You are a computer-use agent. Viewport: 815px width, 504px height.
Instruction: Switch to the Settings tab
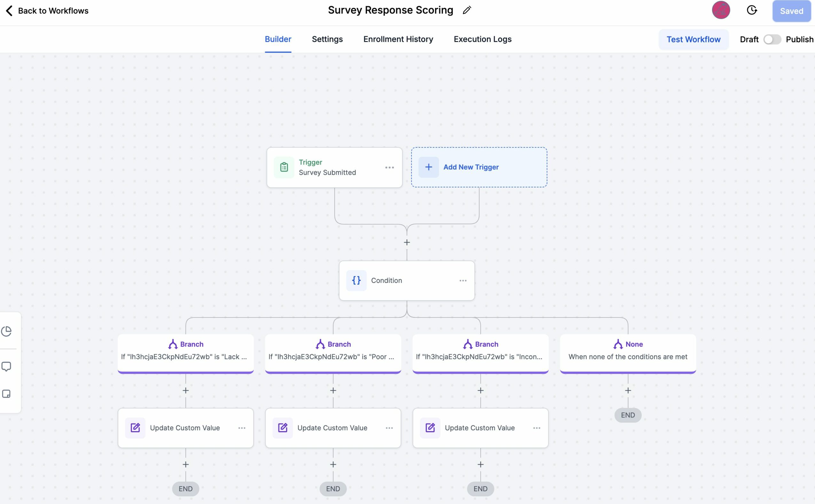327,39
